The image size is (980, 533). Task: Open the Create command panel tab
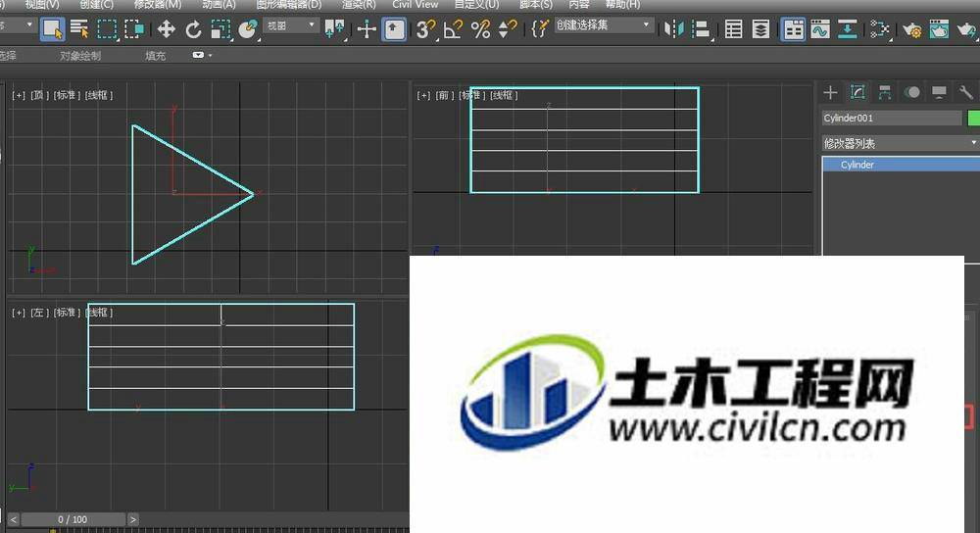coord(830,92)
